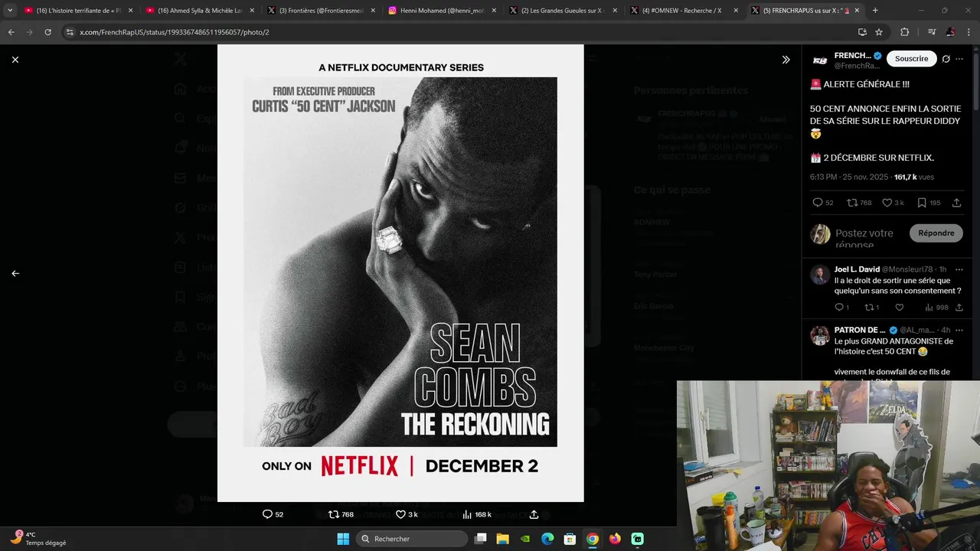This screenshot has width=980, height=551.
Task: Collapse the tweet sidebar with double chevron
Action: pyautogui.click(x=786, y=60)
